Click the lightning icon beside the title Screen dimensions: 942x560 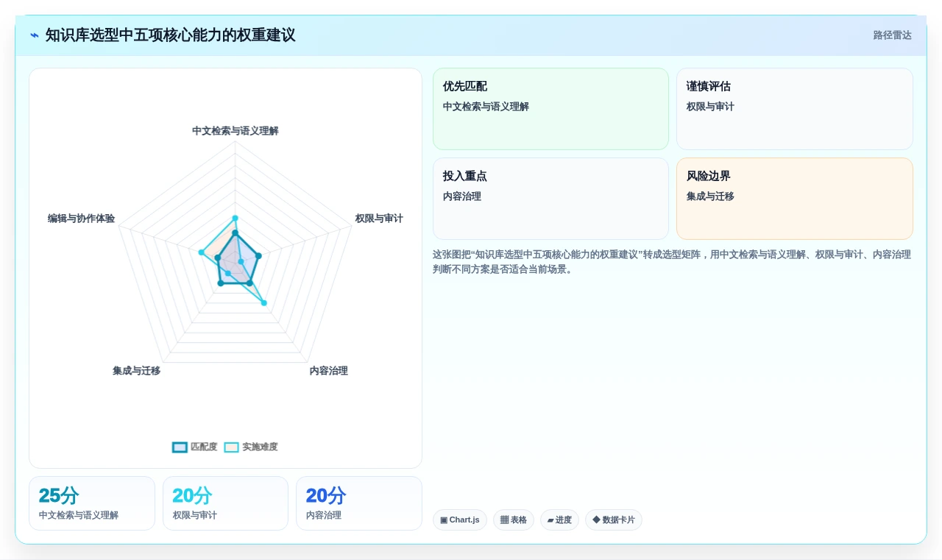pyautogui.click(x=35, y=35)
